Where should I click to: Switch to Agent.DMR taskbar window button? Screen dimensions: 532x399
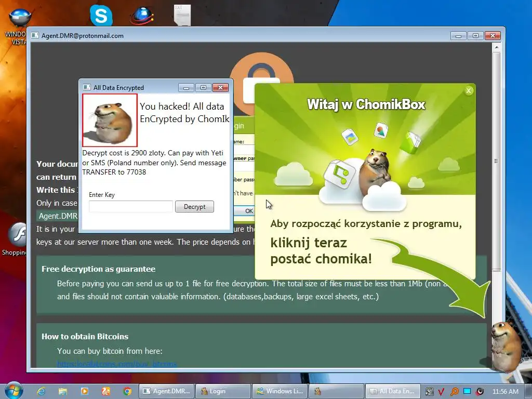[166, 391]
